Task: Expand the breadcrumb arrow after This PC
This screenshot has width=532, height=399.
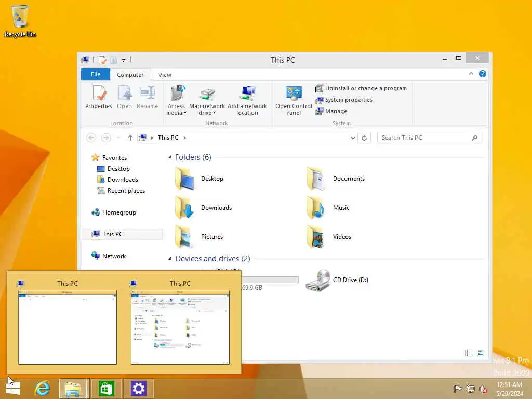Action: pos(185,138)
